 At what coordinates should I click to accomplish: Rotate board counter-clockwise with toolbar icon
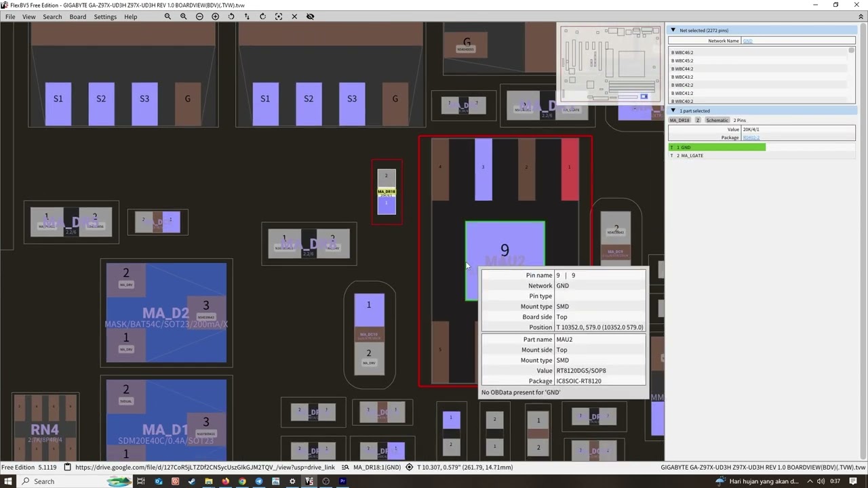[231, 16]
